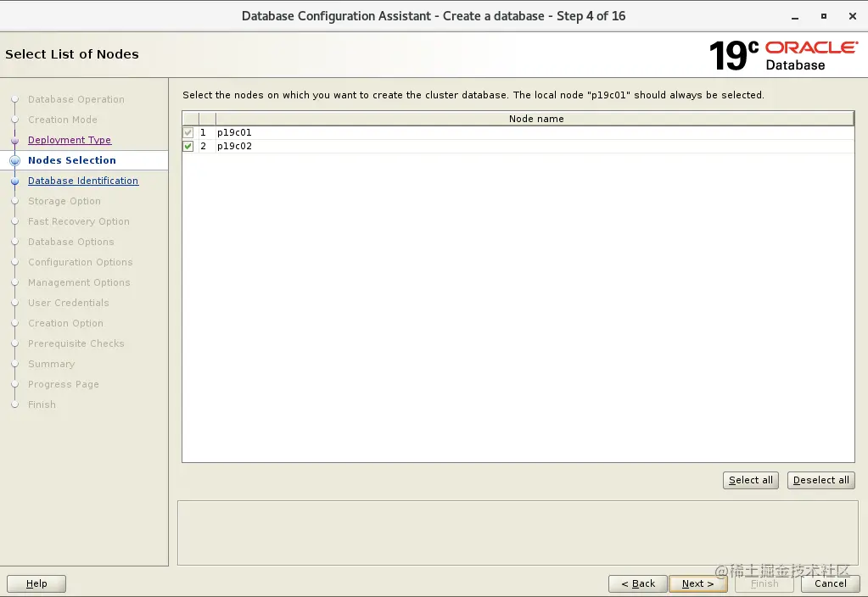
Task: Click row number 1 cell
Action: pos(207,133)
